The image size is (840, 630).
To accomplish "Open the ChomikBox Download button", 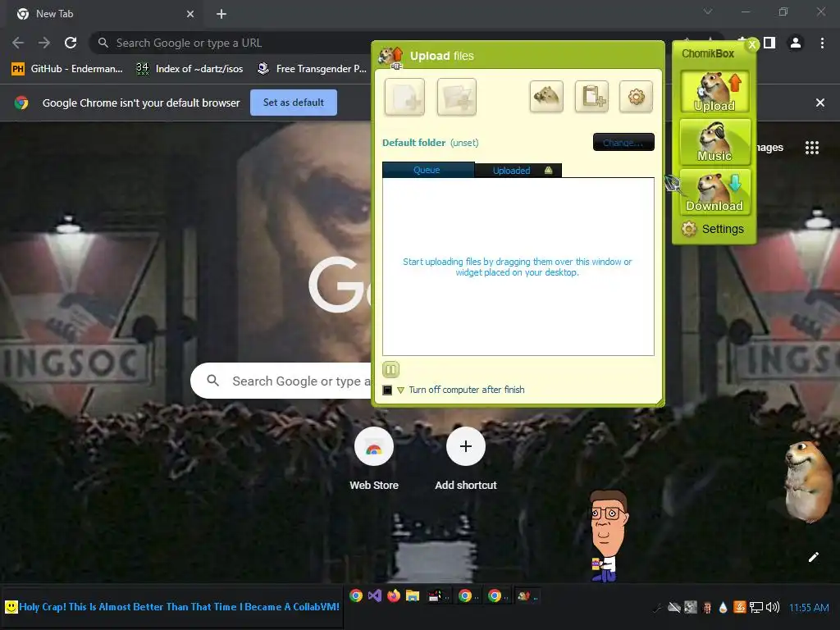I will click(714, 192).
